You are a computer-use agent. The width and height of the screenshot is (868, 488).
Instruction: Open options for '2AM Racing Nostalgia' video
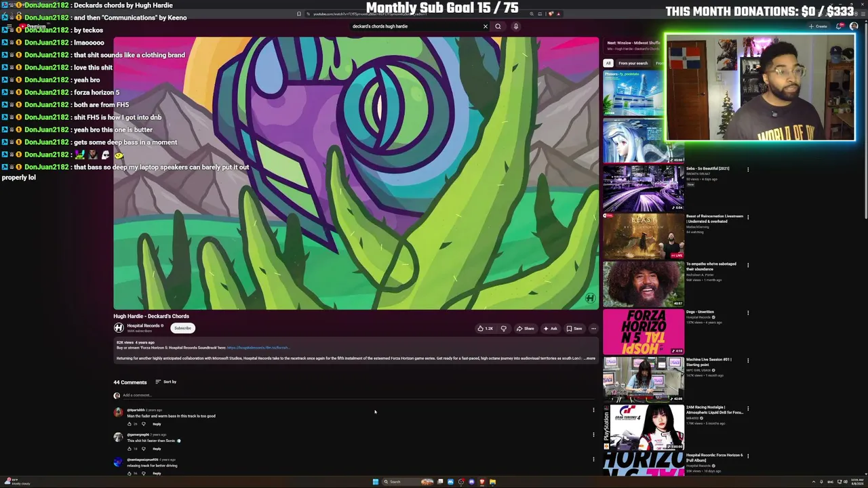click(748, 409)
